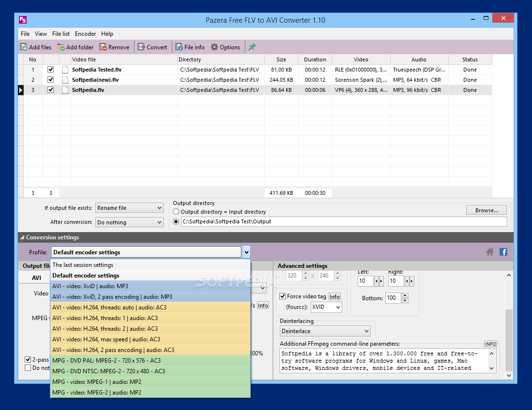Choose 'AVI - video: H.264, threads: 1' profile
Viewport: 532px width, 410px height.
pos(150,318)
